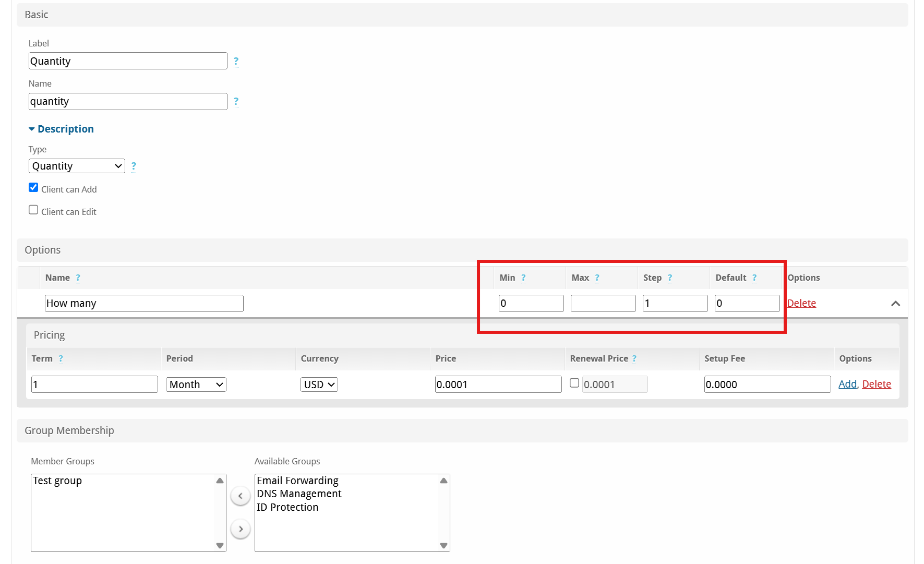Uncheck the Client can Add checkbox
924x564 pixels.
tap(33, 187)
